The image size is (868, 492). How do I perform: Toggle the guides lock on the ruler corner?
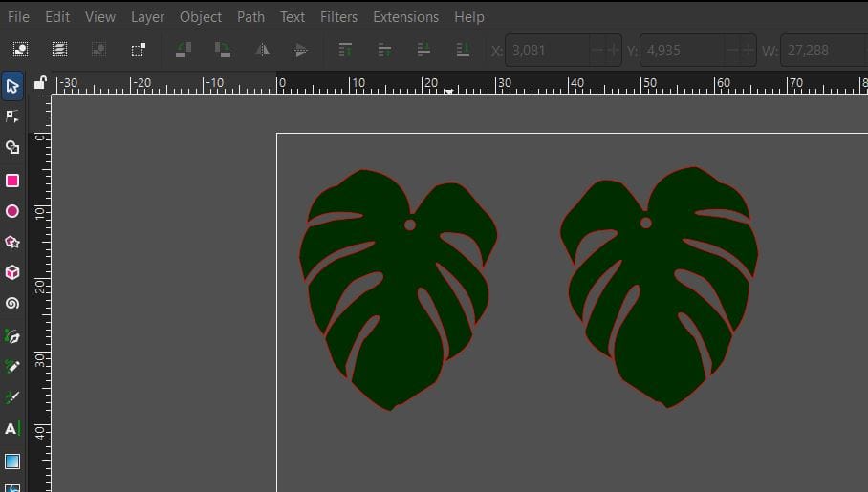tap(40, 84)
